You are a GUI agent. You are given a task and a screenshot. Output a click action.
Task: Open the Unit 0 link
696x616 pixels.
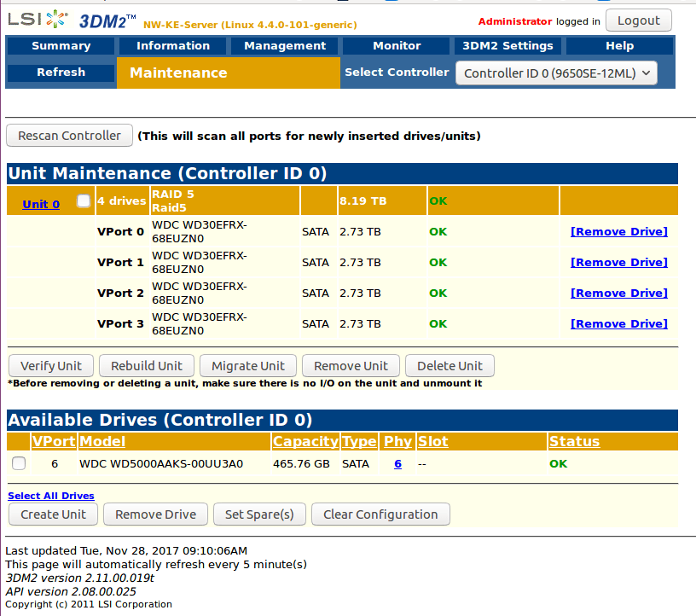point(41,204)
